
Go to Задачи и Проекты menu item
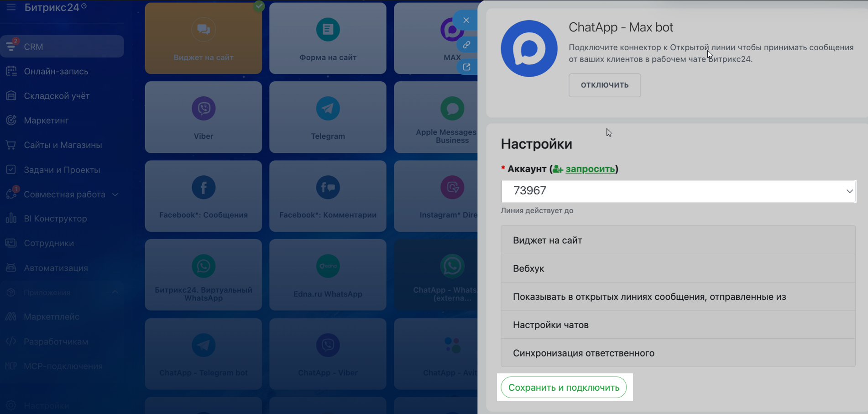(62, 170)
